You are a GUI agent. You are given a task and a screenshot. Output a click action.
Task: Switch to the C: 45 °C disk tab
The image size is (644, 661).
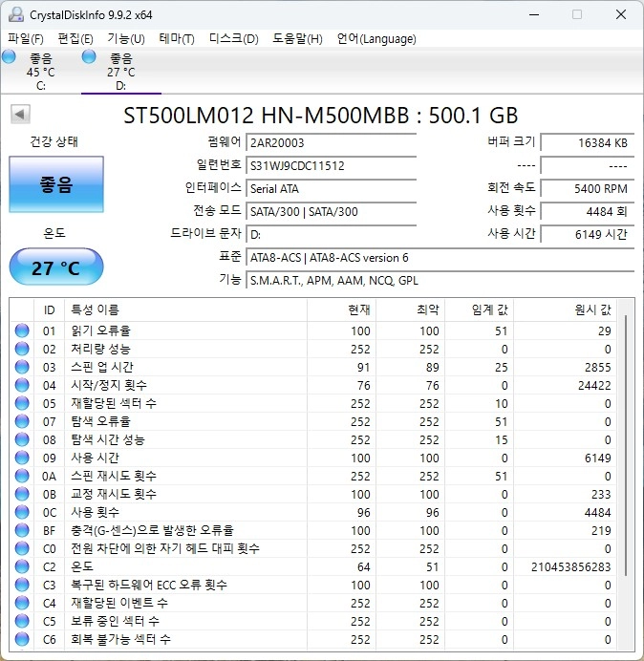[x=40, y=72]
